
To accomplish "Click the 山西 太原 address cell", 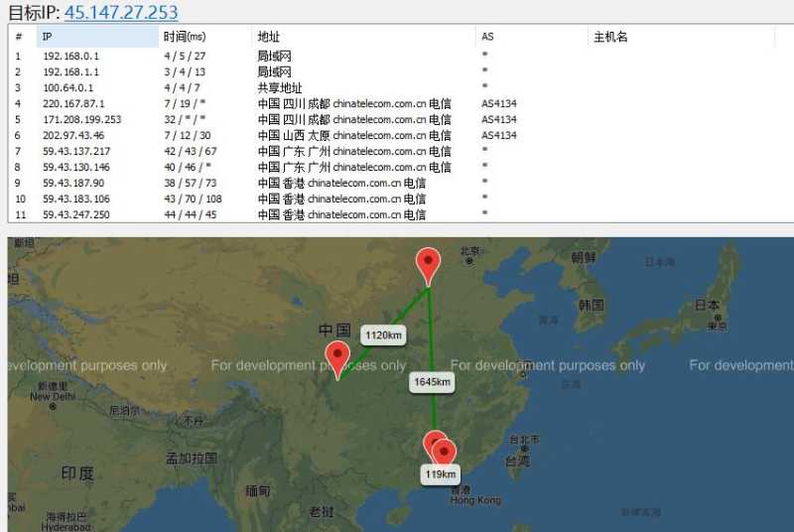I will click(x=354, y=135).
